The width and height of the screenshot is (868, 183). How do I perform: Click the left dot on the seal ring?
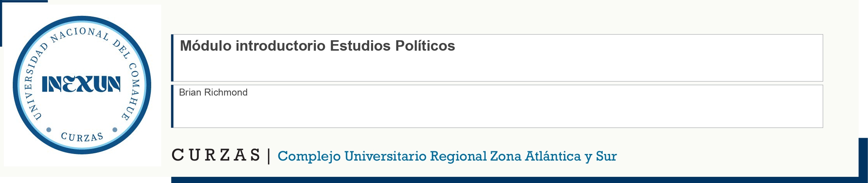49,130
